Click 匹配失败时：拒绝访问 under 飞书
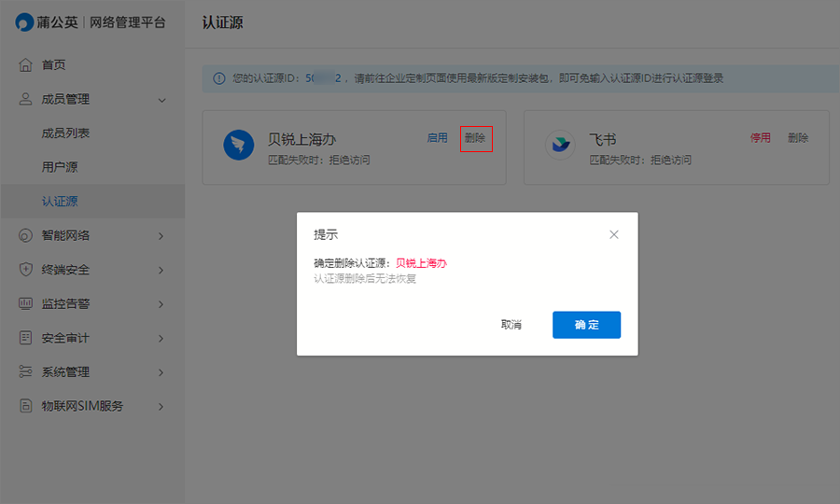Image resolution: width=840 pixels, height=504 pixels. (x=640, y=161)
